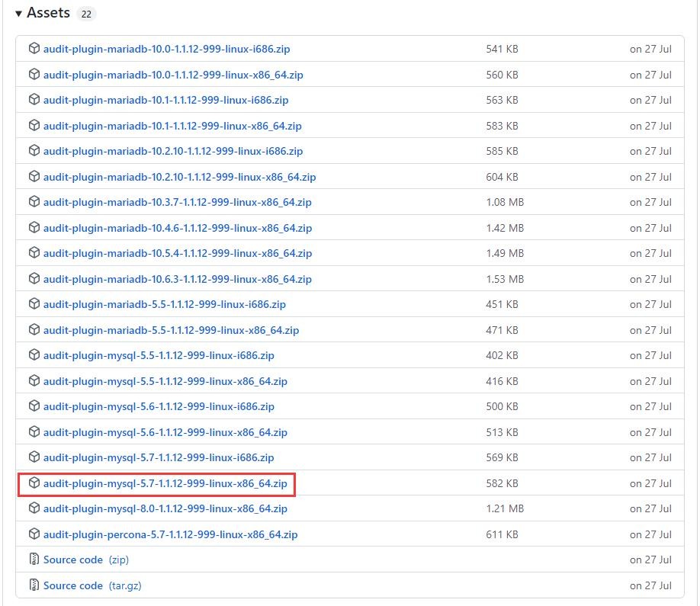Download audit-plugin-mariadb-10.6.3 x86_64 zip
Screen dimensions: 700x606
177,279
